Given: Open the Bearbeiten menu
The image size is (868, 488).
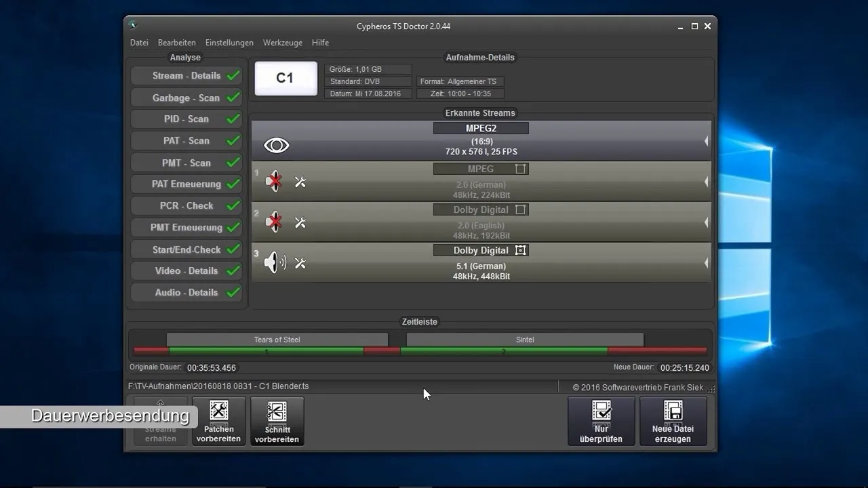Looking at the screenshot, I should [177, 43].
